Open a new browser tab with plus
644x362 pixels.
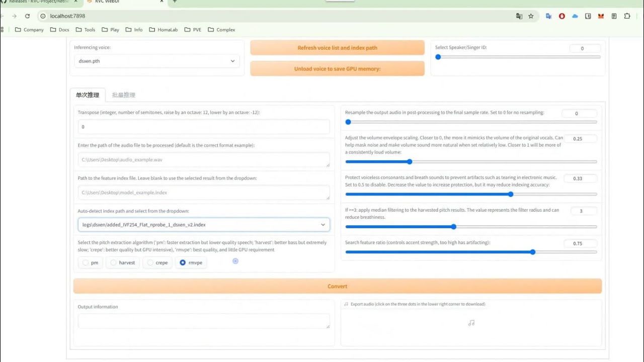pyautogui.click(x=175, y=2)
